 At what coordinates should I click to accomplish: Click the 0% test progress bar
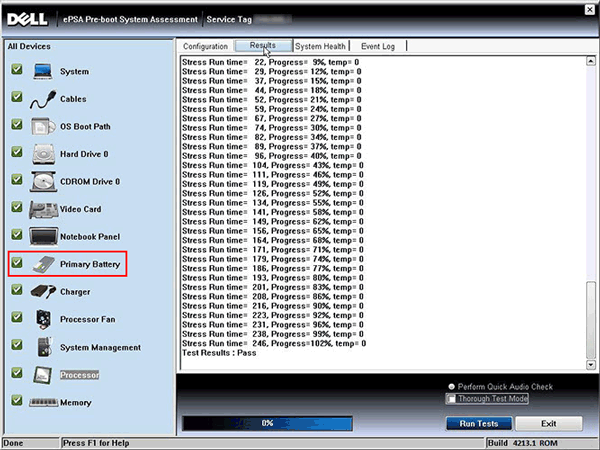tap(267, 423)
